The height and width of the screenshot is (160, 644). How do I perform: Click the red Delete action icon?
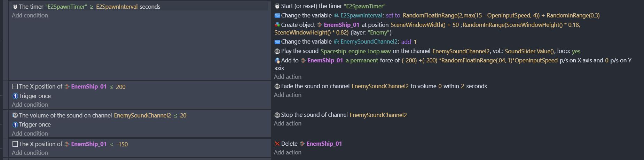pyautogui.click(x=277, y=144)
